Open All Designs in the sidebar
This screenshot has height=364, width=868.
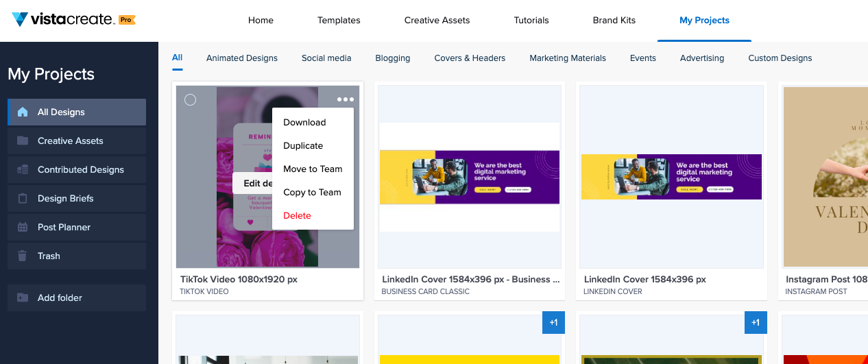click(77, 112)
